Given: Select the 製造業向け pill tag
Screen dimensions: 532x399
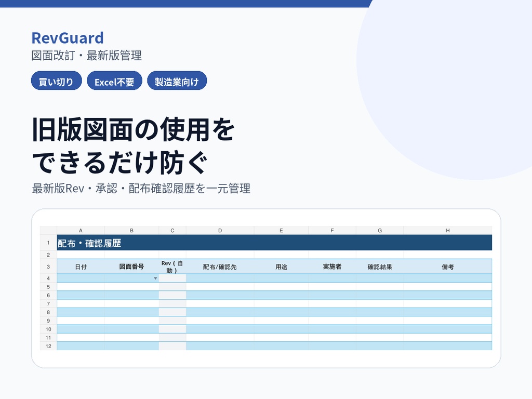Looking at the screenshot, I should click(177, 81).
